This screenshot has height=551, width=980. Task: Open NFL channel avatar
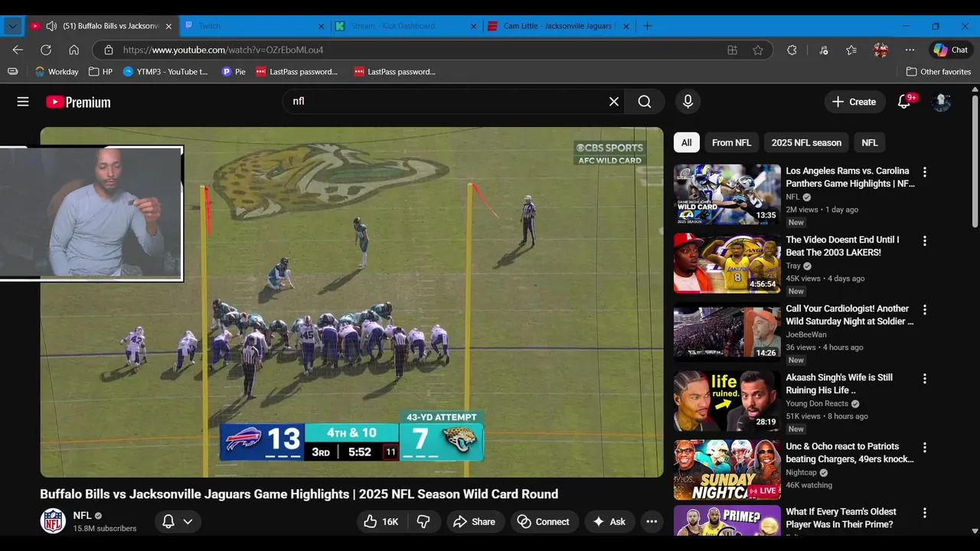point(53,521)
